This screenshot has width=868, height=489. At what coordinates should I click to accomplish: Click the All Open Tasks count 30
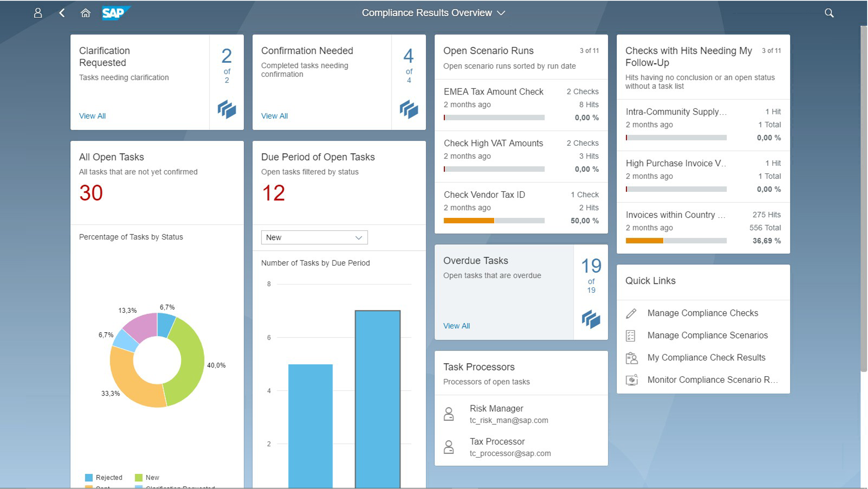click(x=91, y=193)
